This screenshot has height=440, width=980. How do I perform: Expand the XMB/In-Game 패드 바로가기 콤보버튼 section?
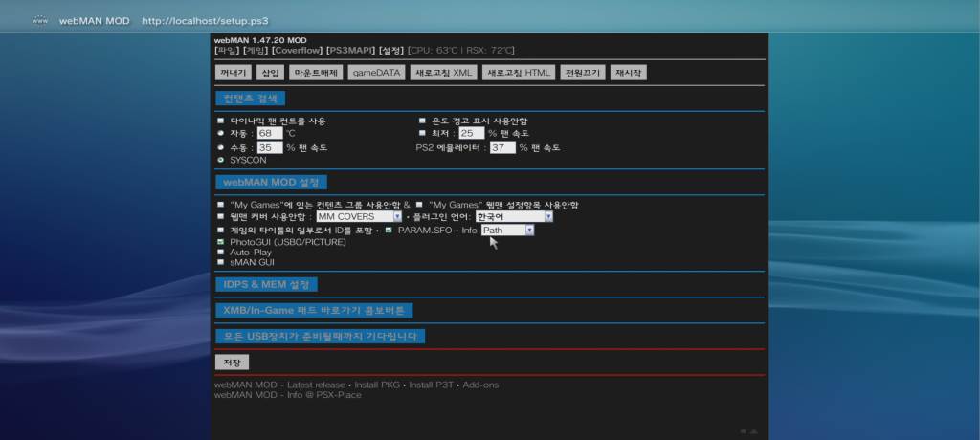314,310
